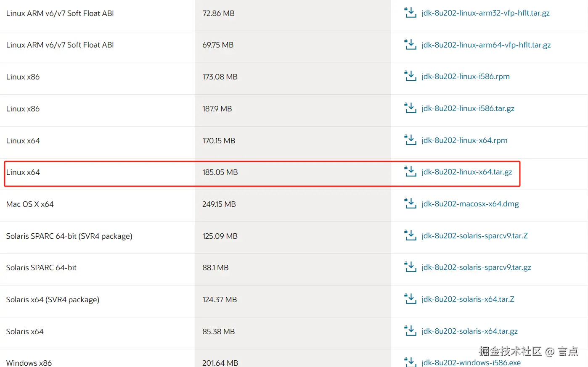The height and width of the screenshot is (367, 588).
Task: Open the jdk-8u202-solaris-x64.tar.Z link
Action: pos(468,299)
